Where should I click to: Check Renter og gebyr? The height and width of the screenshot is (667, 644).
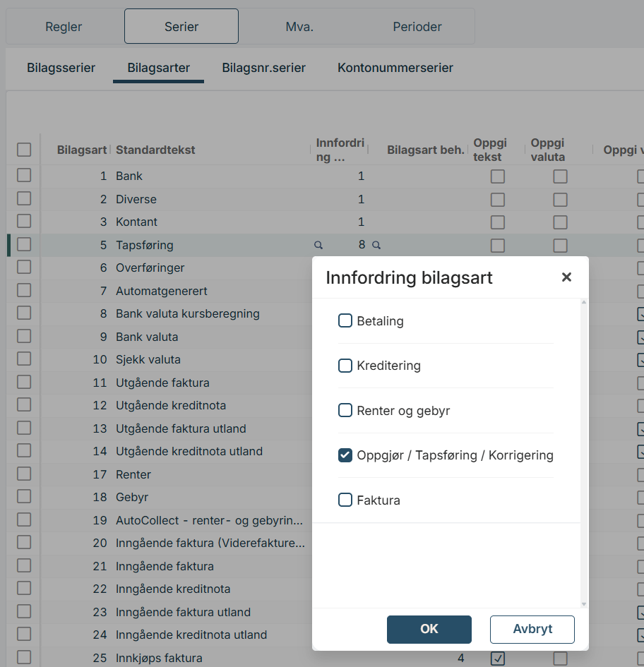pyautogui.click(x=345, y=410)
